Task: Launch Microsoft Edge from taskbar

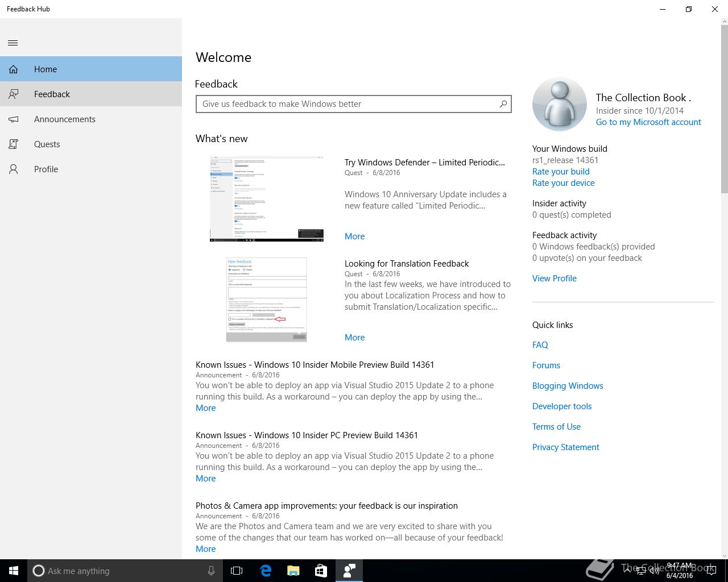Action: (266, 571)
